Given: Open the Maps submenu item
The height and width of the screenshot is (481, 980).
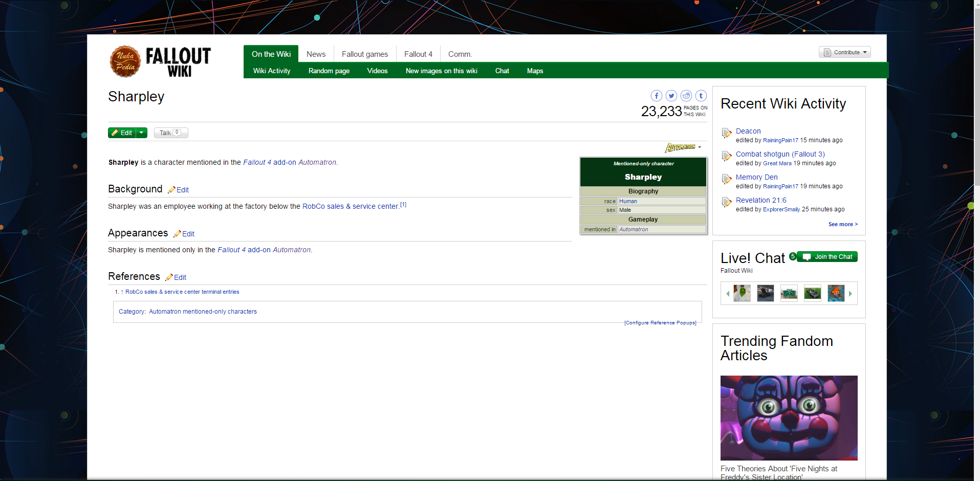Looking at the screenshot, I should point(535,71).
